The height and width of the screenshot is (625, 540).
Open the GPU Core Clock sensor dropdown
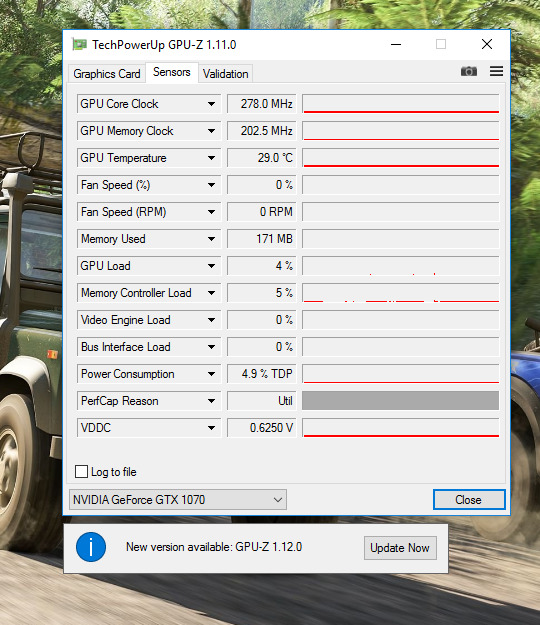(x=211, y=104)
